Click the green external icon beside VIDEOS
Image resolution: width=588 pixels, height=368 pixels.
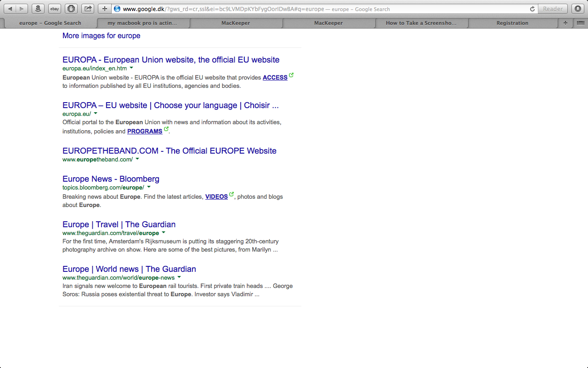232,194
